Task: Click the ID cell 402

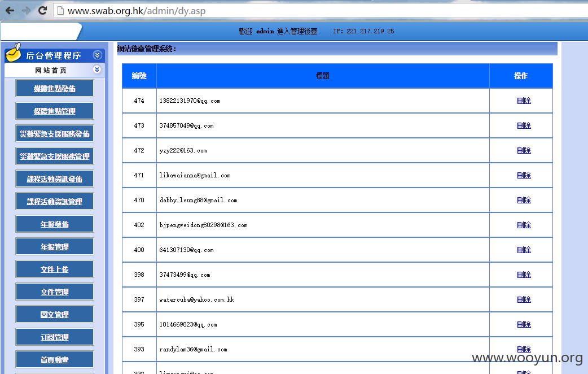Action: coord(139,225)
